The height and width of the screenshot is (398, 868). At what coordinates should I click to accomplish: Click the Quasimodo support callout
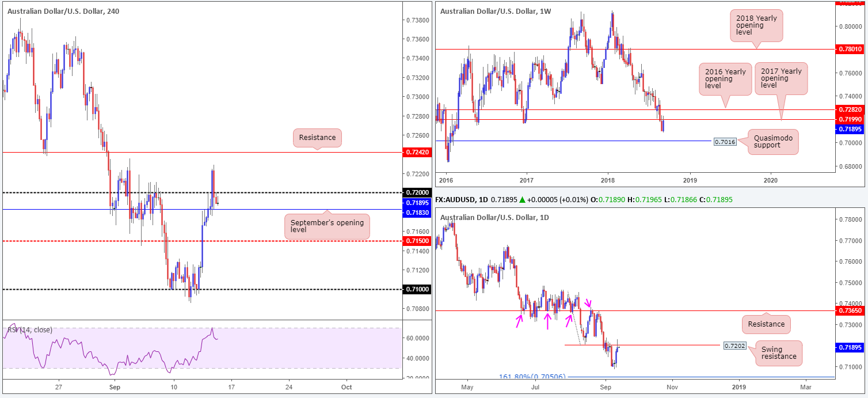774,141
